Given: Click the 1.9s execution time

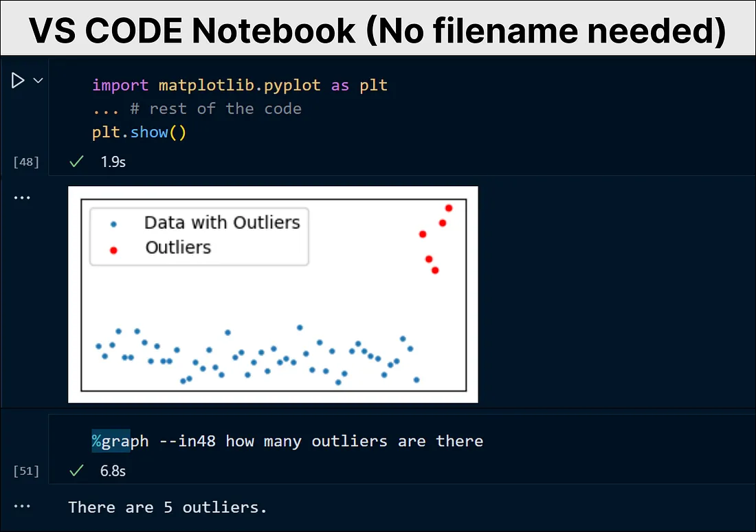Looking at the screenshot, I should [x=113, y=162].
